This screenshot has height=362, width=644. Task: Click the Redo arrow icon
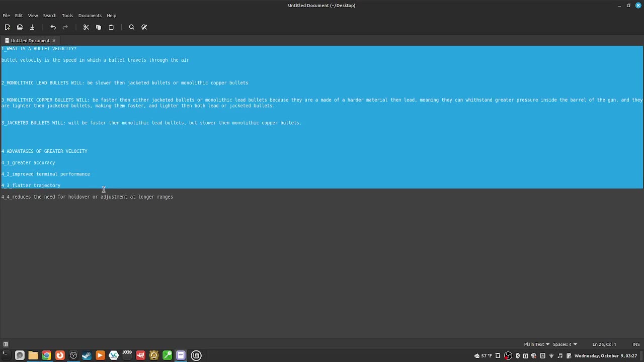click(x=65, y=27)
